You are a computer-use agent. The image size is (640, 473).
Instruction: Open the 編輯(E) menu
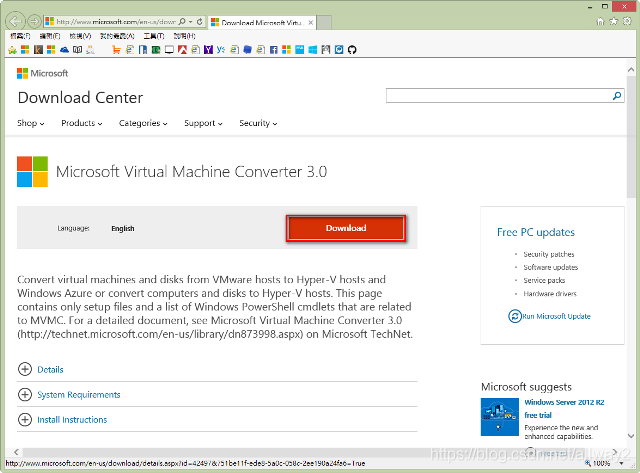(x=50, y=36)
